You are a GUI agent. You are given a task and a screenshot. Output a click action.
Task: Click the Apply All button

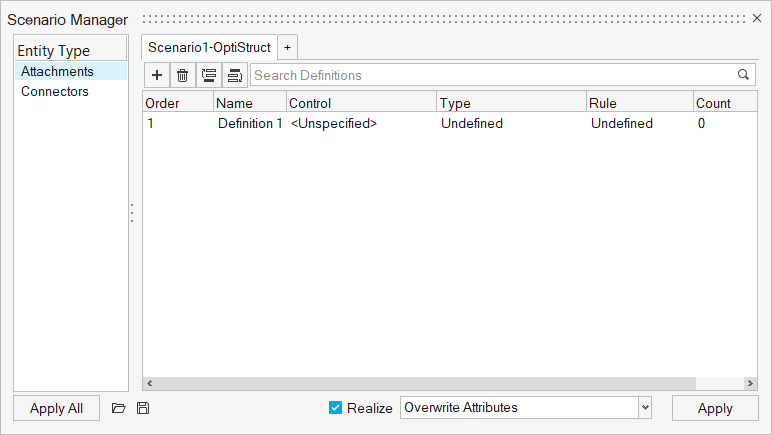[56, 408]
